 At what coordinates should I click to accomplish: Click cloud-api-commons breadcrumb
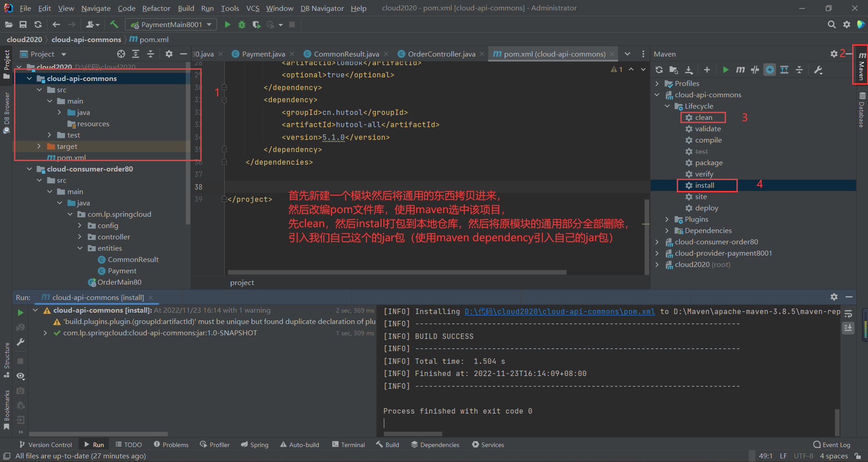(x=86, y=40)
